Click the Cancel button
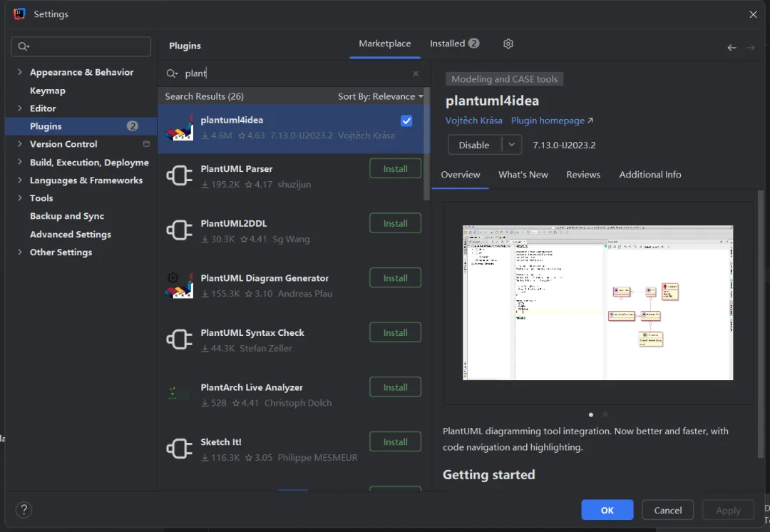This screenshot has width=770, height=532. tap(667, 510)
